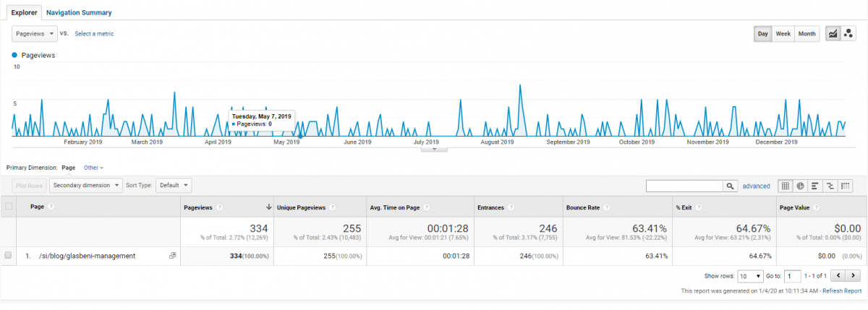Screen dimensions: 868x310
Task: Switch to line chart view
Action: point(833,34)
